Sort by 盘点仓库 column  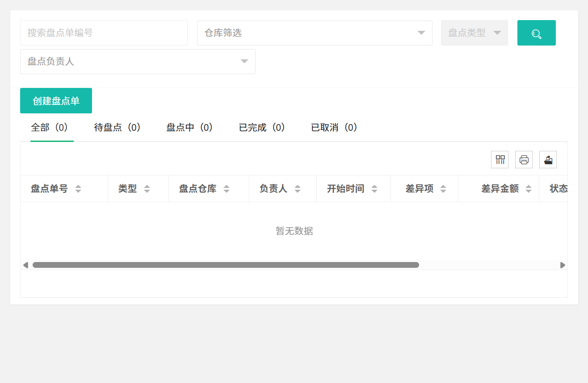[x=227, y=189]
